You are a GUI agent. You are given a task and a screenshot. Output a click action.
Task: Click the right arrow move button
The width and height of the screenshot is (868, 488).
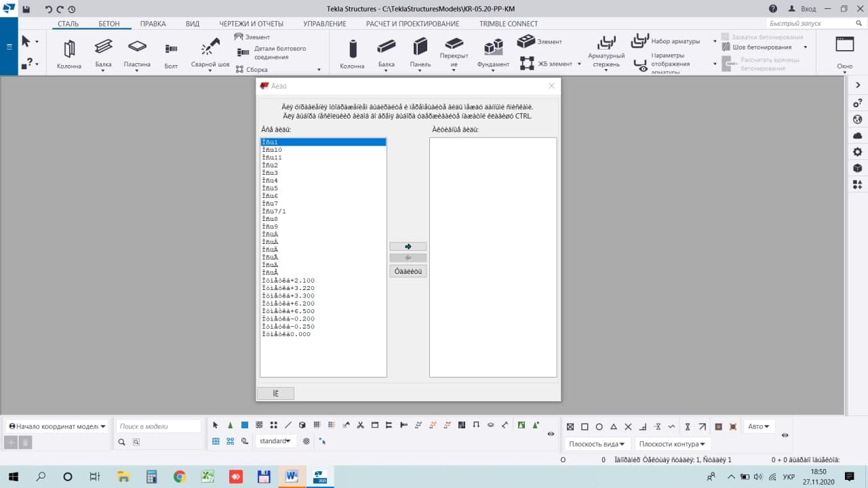coord(408,247)
